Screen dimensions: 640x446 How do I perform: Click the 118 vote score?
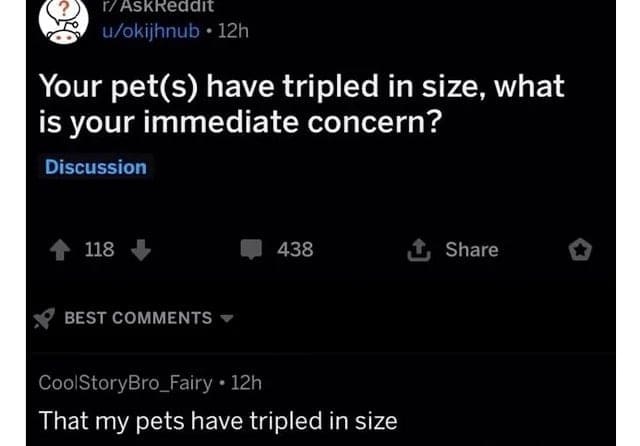[x=99, y=250]
